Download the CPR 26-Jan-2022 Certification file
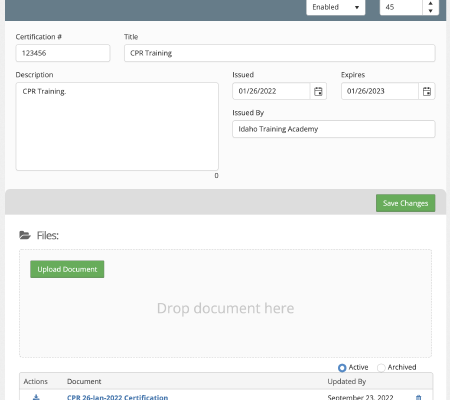 pos(36,397)
